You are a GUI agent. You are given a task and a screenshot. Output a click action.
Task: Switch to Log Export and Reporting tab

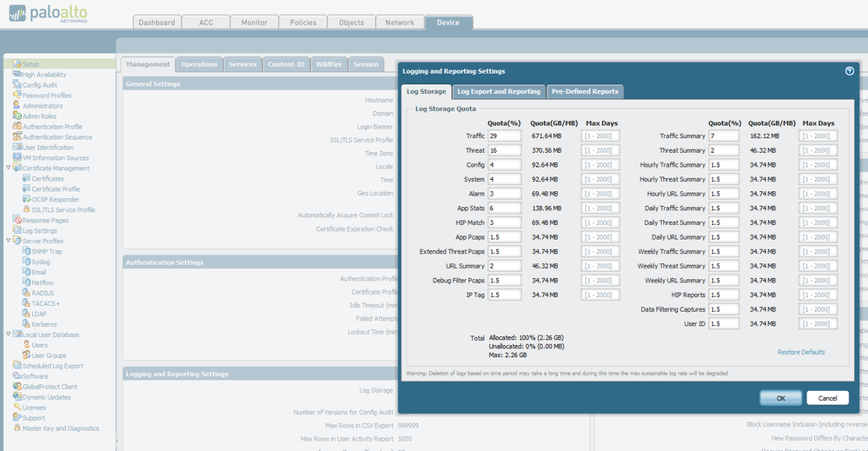[x=499, y=91]
